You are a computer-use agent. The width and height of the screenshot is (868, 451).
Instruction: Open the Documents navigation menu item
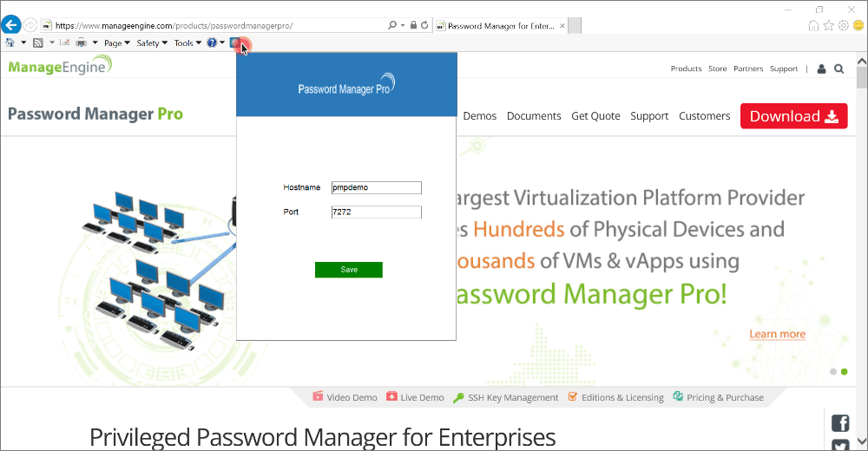tap(534, 116)
